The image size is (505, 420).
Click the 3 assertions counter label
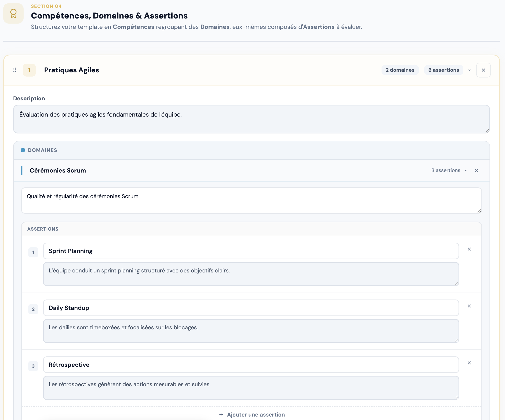(x=446, y=170)
